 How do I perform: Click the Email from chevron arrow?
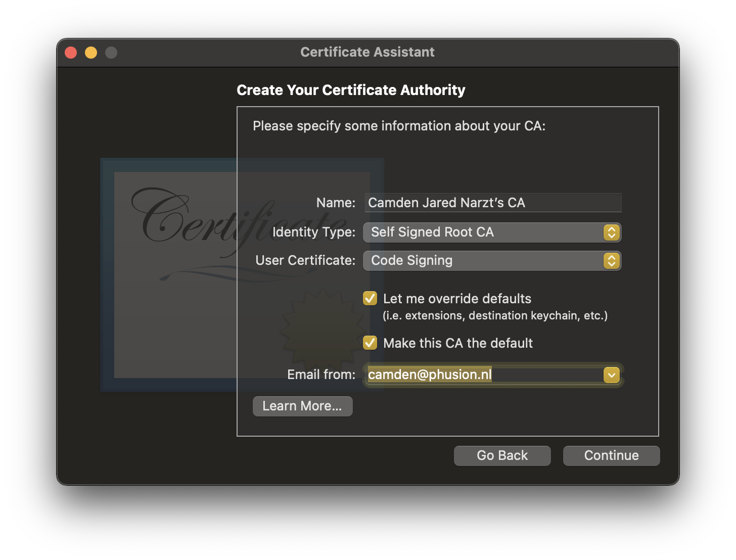(611, 375)
